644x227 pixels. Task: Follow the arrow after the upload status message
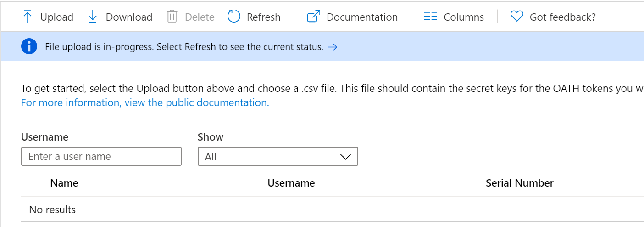(x=332, y=47)
